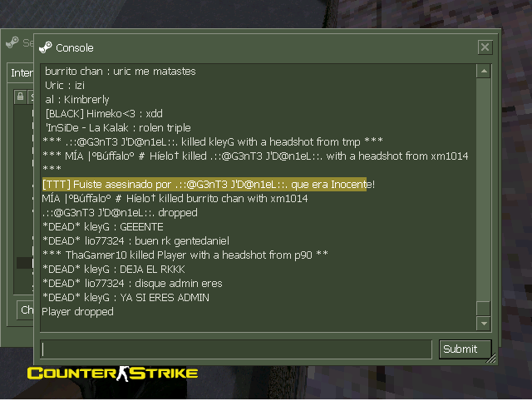532x401 pixels.
Task: Click the 'ThaGamer10 killed Player' console line
Action: 185,255
